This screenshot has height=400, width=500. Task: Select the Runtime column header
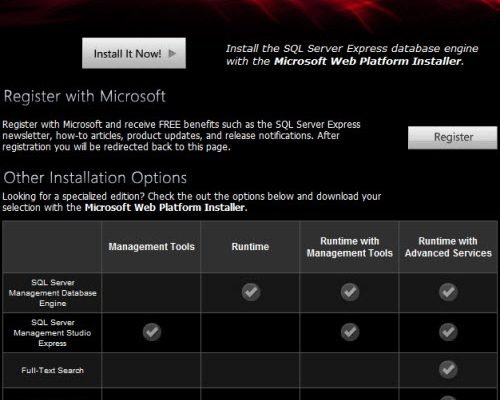tap(250, 247)
